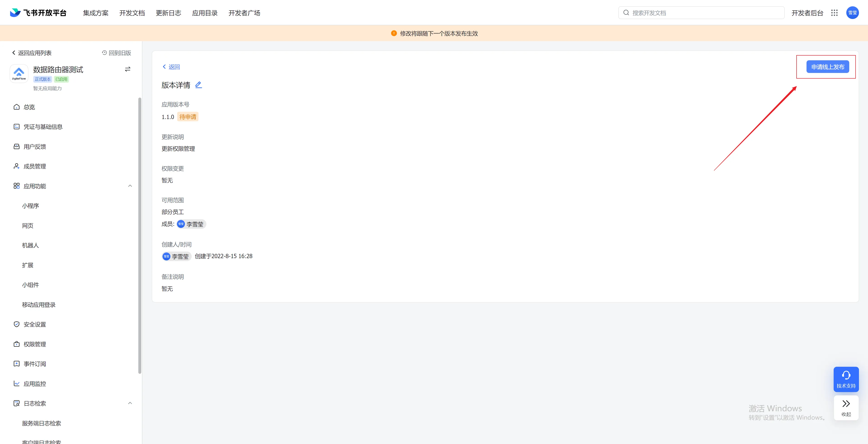868x444 pixels.
Task: Open 技术支持 headset support widget
Action: point(846,379)
